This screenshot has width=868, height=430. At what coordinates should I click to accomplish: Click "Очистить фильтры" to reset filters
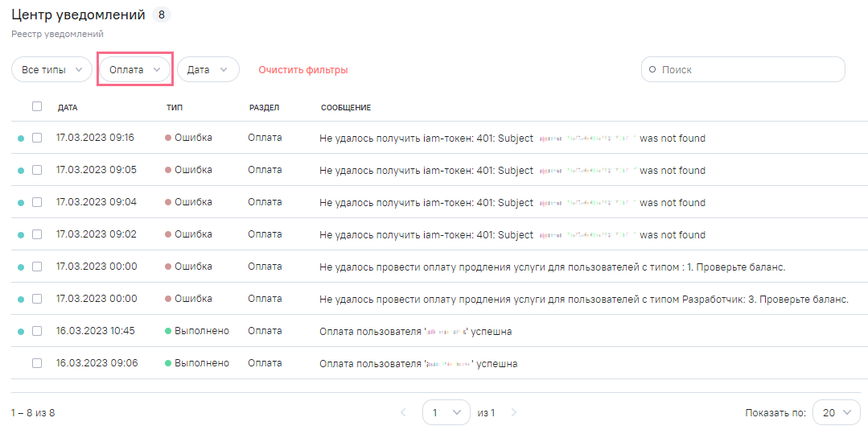[302, 70]
